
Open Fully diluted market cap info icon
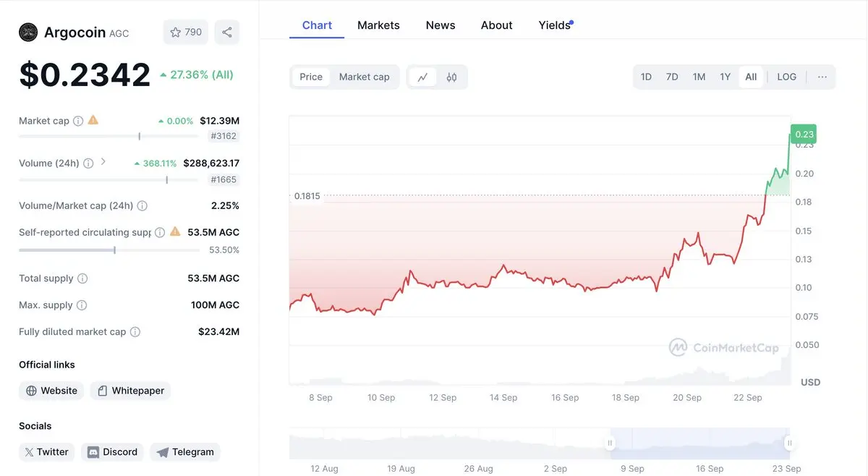point(135,332)
